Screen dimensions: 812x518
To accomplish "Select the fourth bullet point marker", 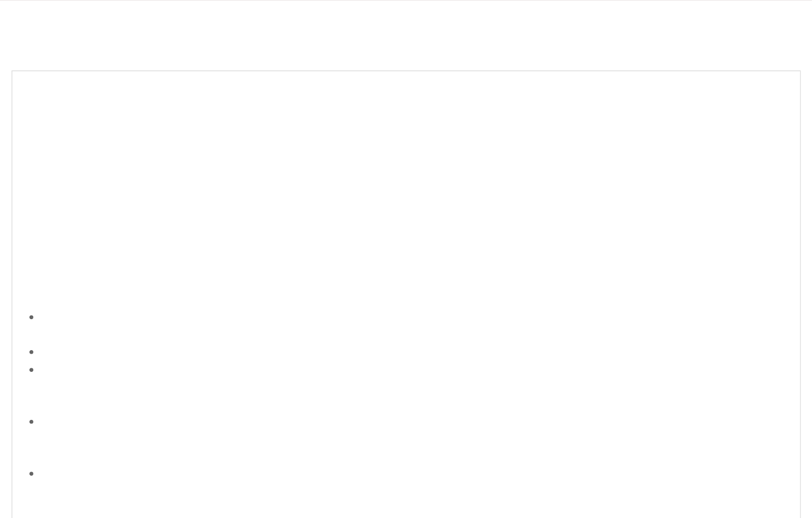I will 32,422.
